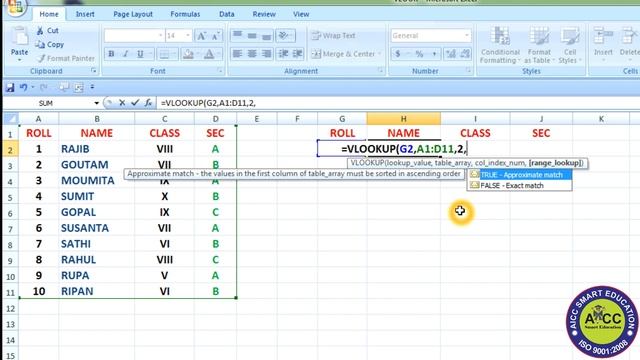Click the Enter checkmark formula button

tap(135, 103)
